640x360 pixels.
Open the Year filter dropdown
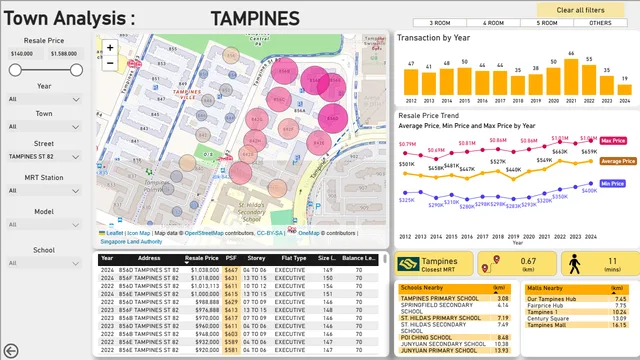pyautogui.click(x=44, y=99)
